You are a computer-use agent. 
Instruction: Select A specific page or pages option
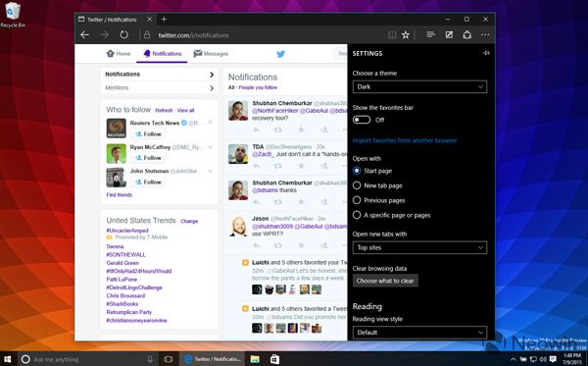pos(357,215)
